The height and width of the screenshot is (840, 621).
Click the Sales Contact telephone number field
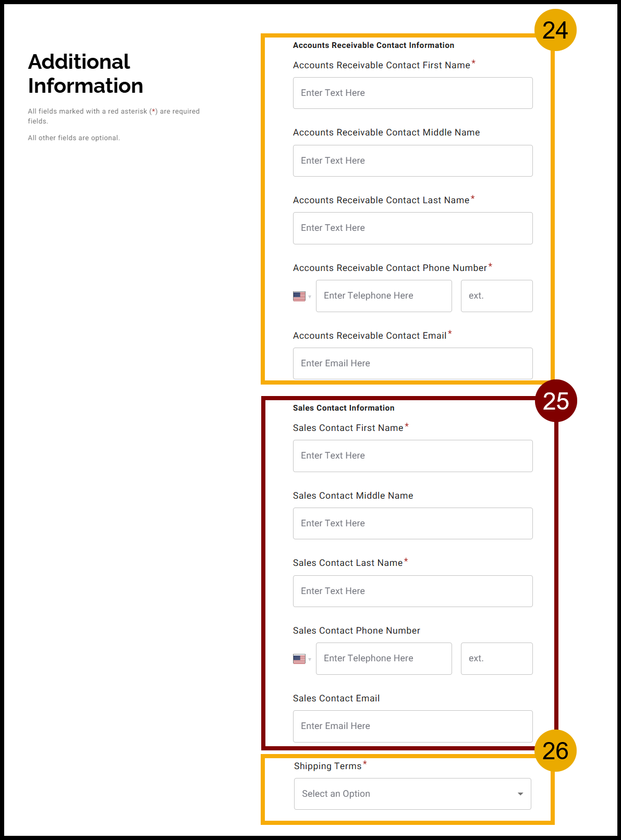[x=383, y=659]
